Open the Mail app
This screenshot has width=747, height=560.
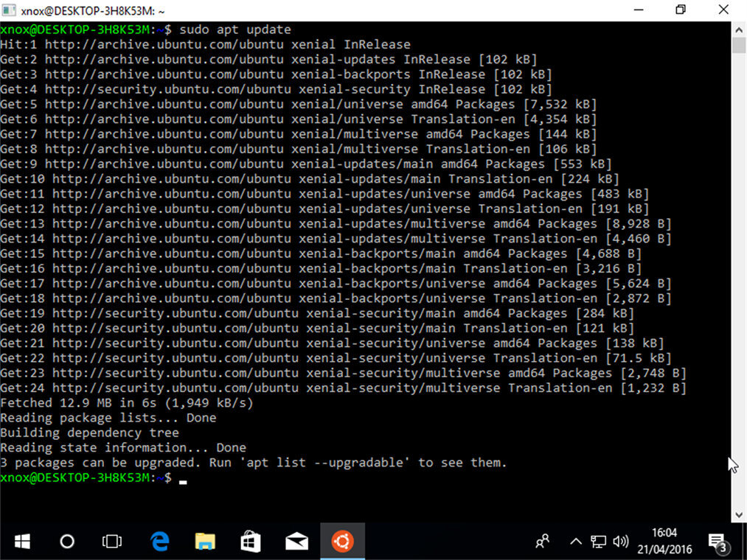pyautogui.click(x=296, y=542)
